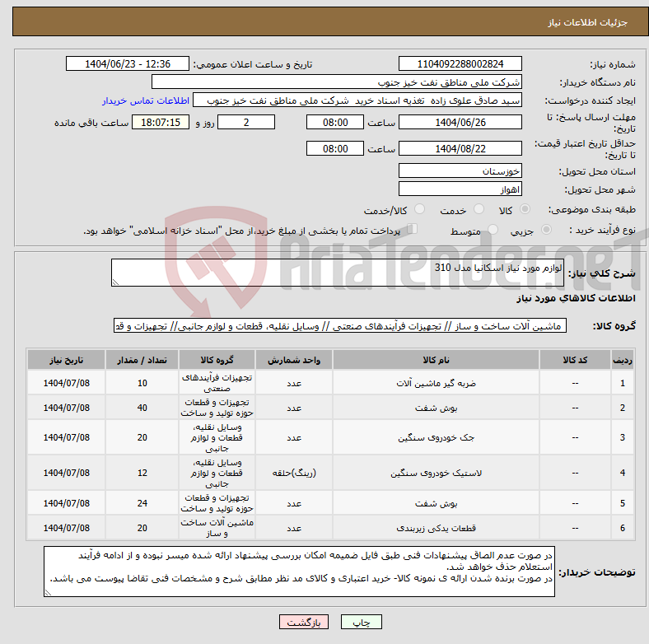
Task: Click the response deadline date 1404/06/26
Action: click(x=460, y=122)
